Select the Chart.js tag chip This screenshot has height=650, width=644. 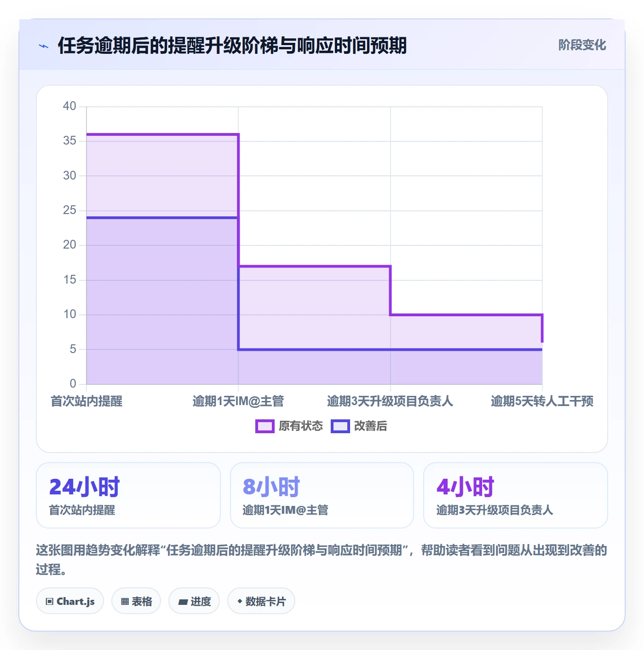coord(70,601)
